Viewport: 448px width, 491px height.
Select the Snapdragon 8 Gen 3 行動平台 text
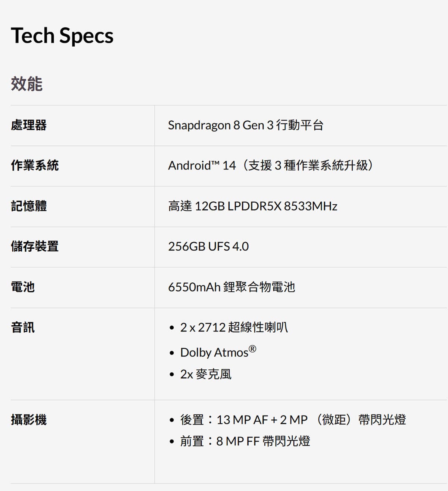point(245,125)
